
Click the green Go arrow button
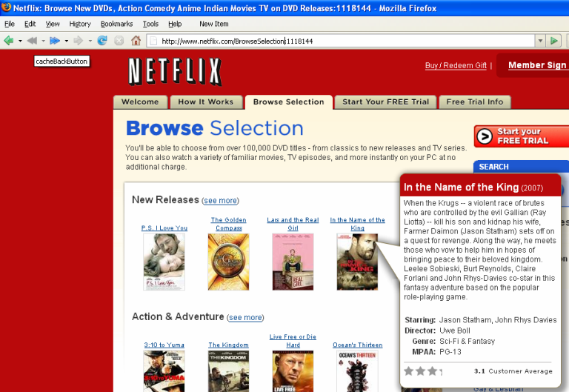[x=554, y=41]
